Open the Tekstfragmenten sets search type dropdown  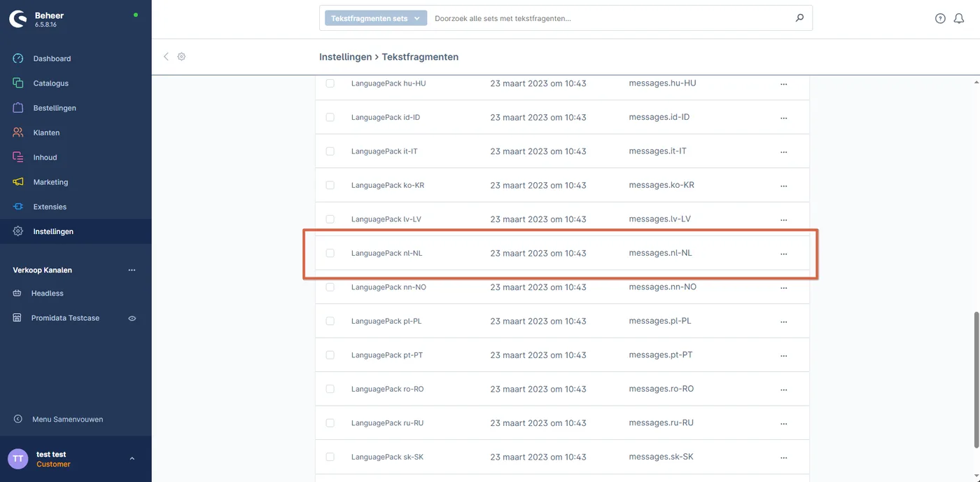[x=376, y=18]
